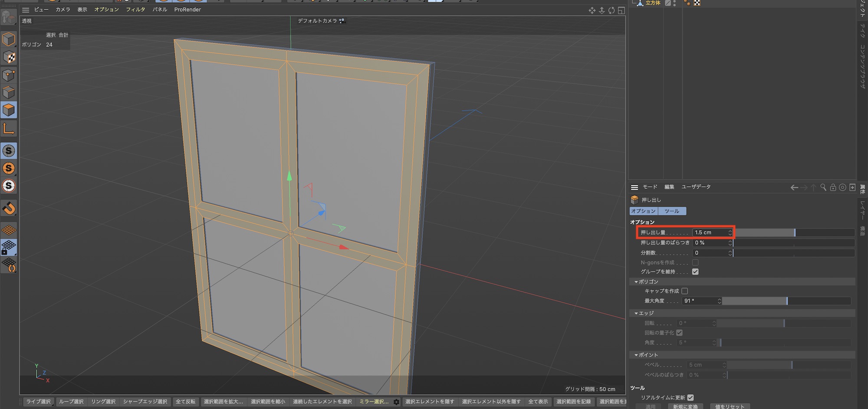Click the attribute manager search magnifier icon

click(823, 188)
